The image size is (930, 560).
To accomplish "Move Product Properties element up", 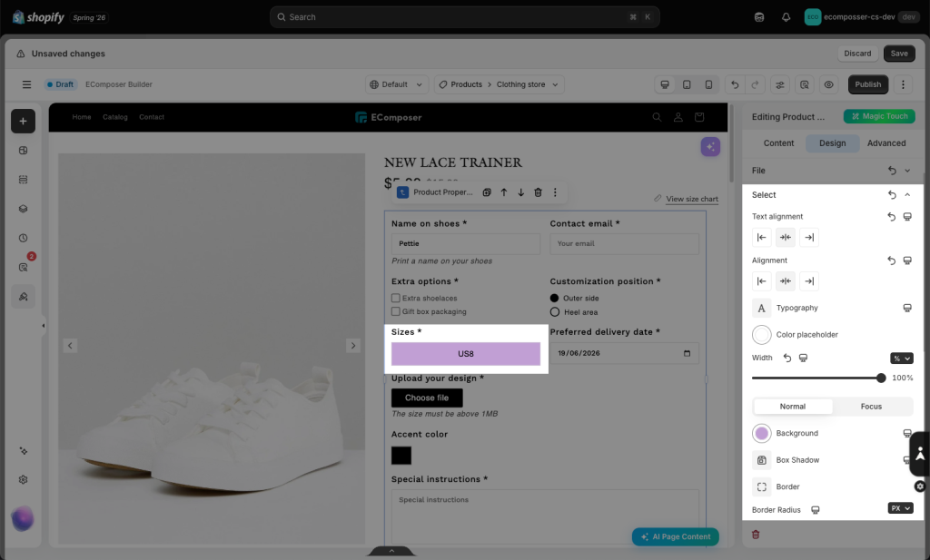I will pyautogui.click(x=503, y=192).
